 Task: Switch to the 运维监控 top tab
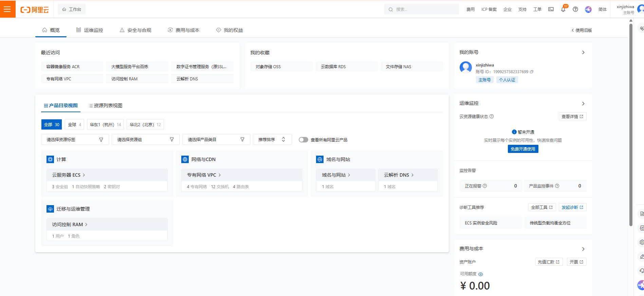(x=90, y=30)
